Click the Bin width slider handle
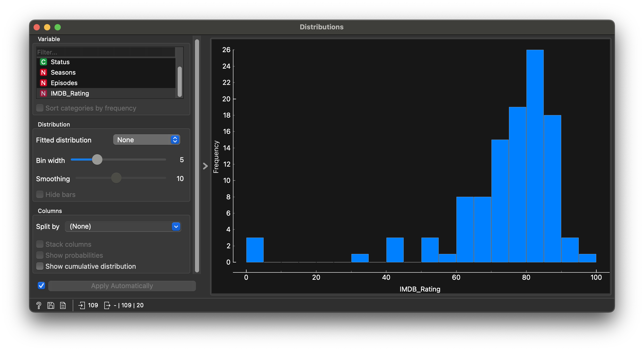 coord(97,160)
